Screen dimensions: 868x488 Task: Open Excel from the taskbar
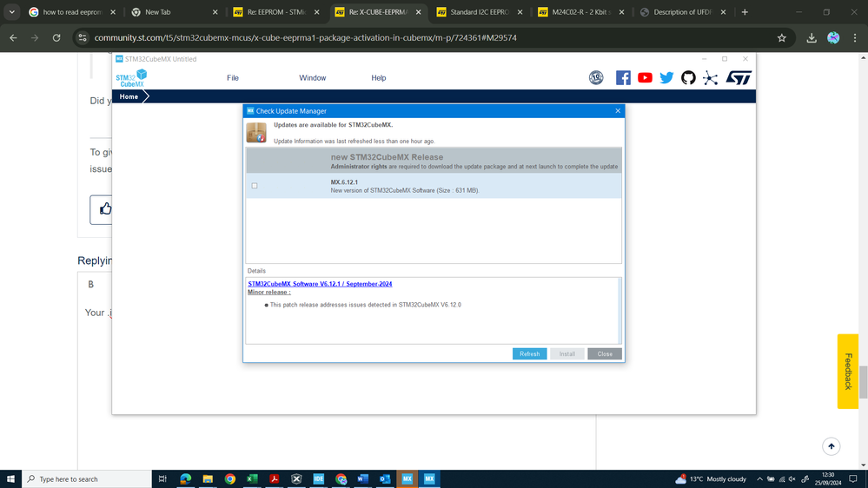coord(252,479)
